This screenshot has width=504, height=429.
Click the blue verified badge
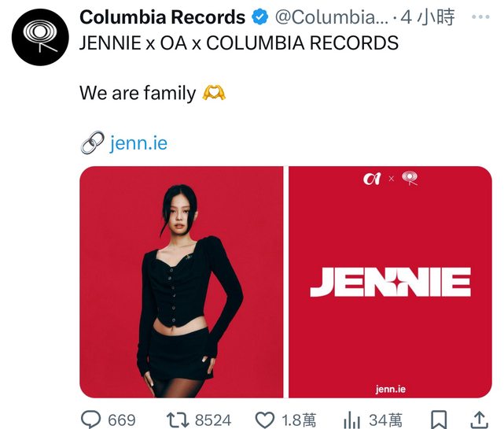pyautogui.click(x=259, y=17)
